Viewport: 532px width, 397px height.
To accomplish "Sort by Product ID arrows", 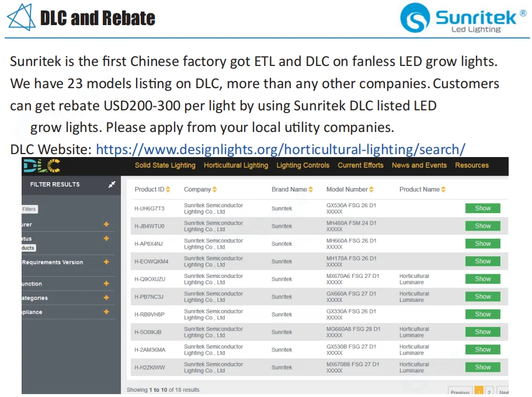I will 168,189.
